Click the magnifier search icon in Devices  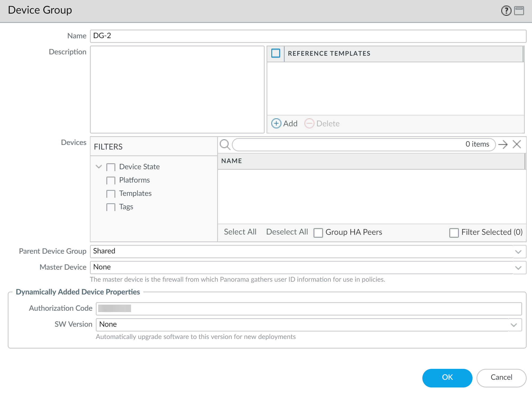225,145
